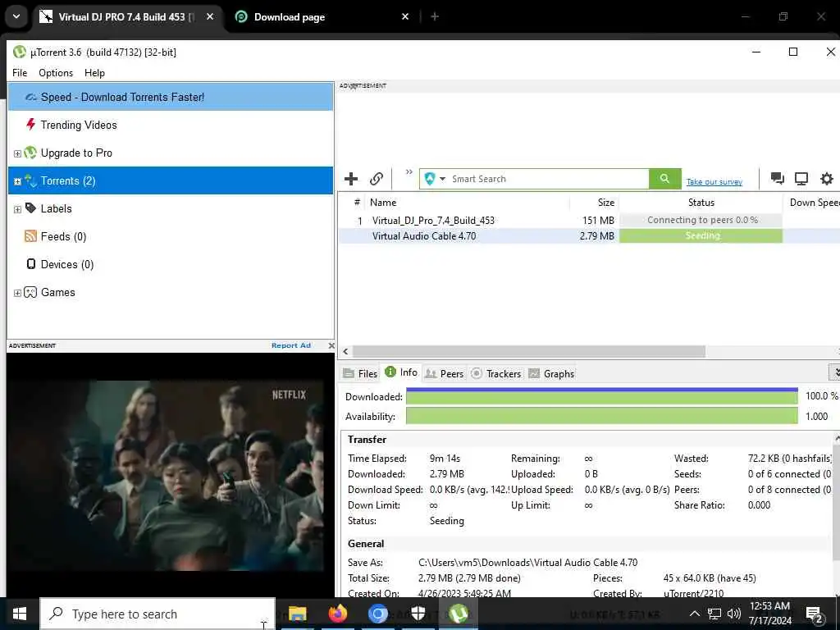Expand hidden toolbar buttons chevron
Screen dimensions: 840x630
pos(409,172)
